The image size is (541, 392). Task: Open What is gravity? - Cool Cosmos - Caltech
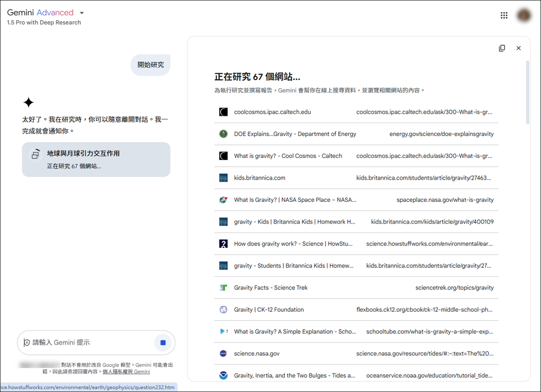(x=288, y=156)
